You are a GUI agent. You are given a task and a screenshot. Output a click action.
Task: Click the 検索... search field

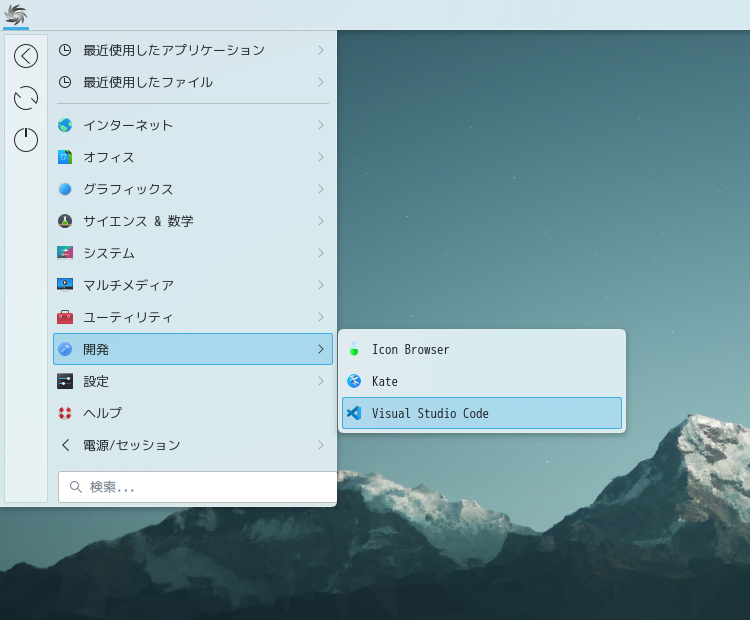click(x=198, y=487)
